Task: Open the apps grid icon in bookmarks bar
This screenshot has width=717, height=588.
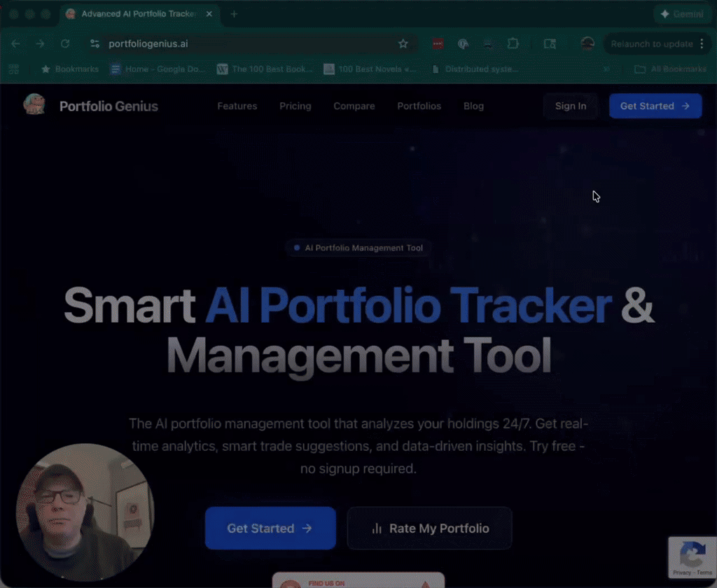Action: tap(14, 69)
